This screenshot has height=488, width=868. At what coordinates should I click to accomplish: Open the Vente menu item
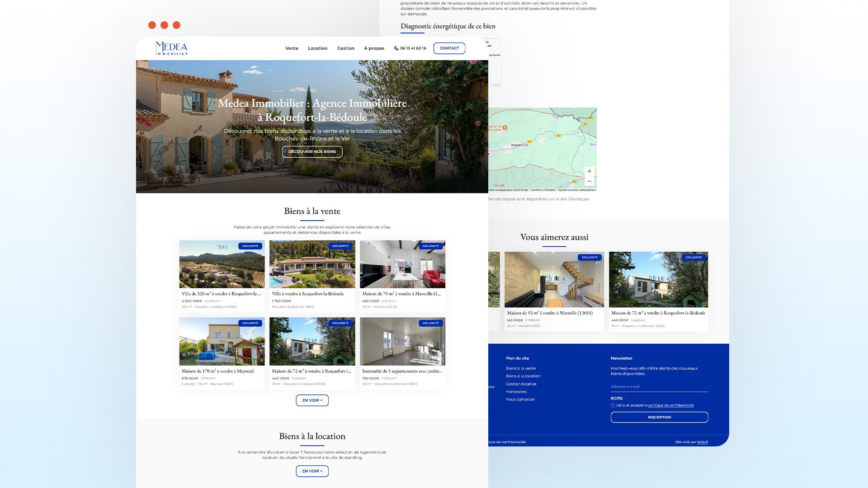click(x=292, y=48)
